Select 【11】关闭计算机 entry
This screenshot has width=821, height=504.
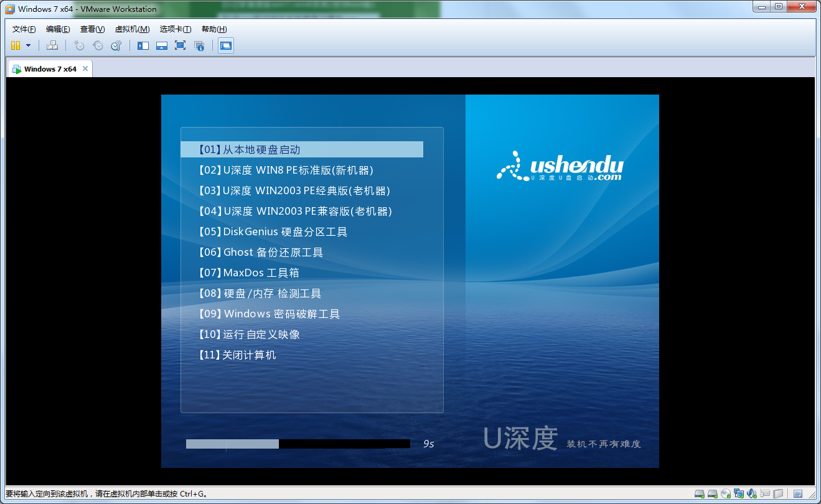pos(237,355)
